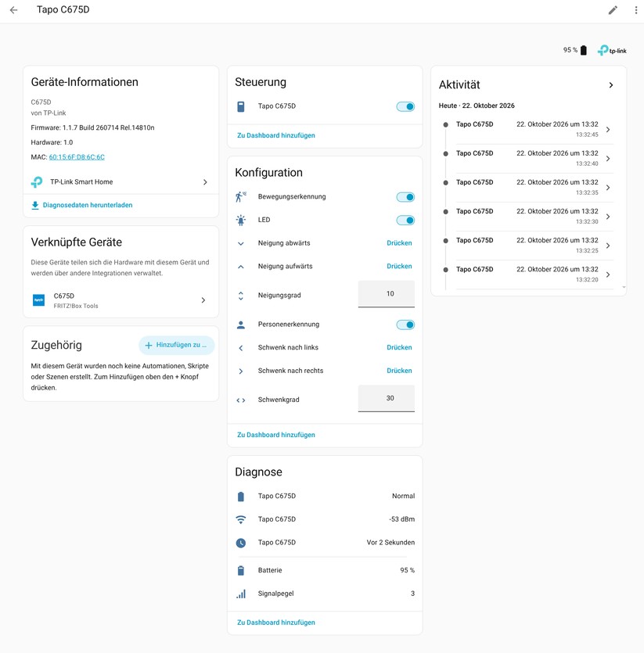The height and width of the screenshot is (653, 644).
Task: Click the Diagnose battery state icon for Normal
Action: click(240, 497)
